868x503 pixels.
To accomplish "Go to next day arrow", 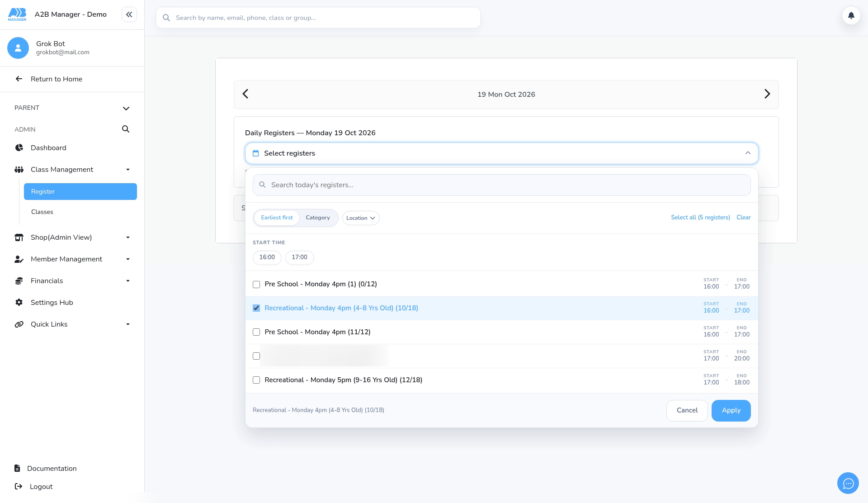I will 767,94.
